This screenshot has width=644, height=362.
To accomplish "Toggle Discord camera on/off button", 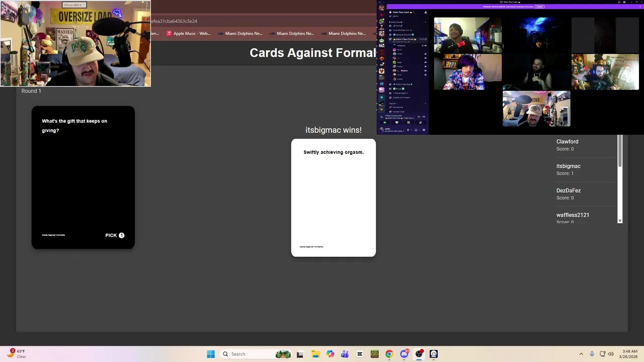I will click(385, 123).
